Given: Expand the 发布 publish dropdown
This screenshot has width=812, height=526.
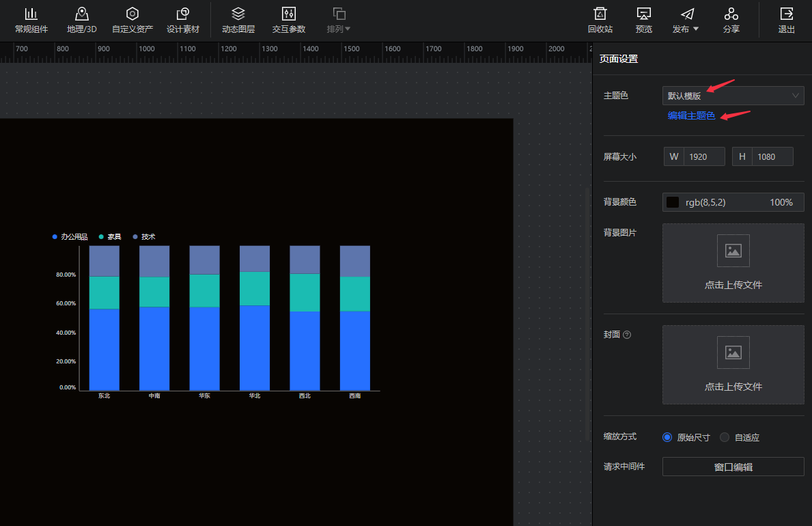Looking at the screenshot, I should (686, 20).
